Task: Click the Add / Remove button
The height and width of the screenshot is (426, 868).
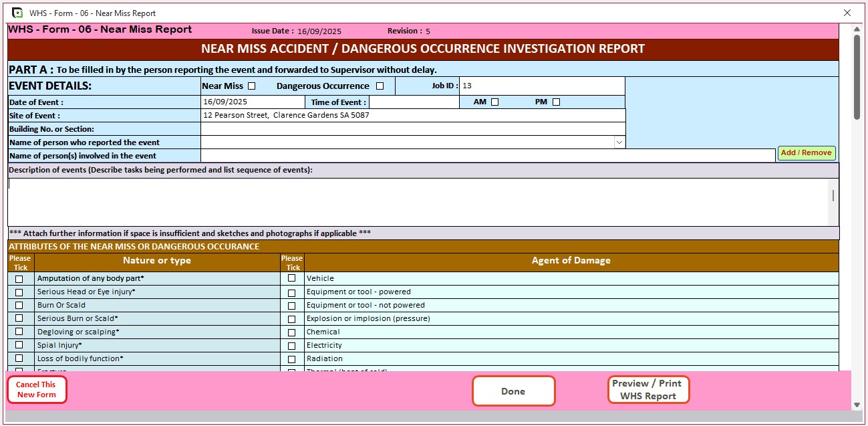Action: [806, 152]
